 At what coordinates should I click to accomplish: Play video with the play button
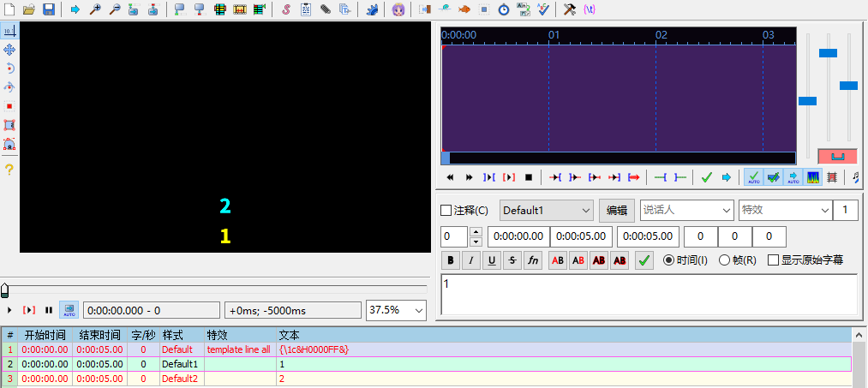(9, 309)
